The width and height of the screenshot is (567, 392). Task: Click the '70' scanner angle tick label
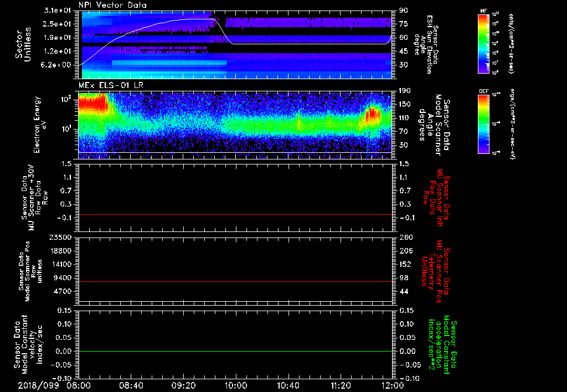[x=403, y=132]
